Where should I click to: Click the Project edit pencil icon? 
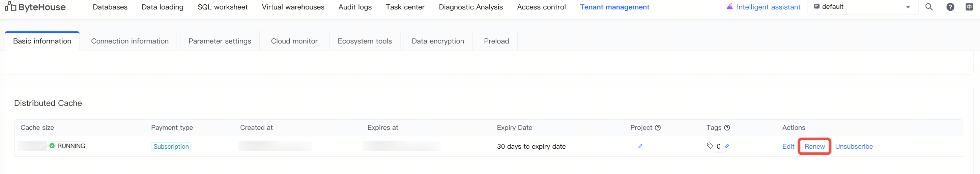pyautogui.click(x=640, y=147)
